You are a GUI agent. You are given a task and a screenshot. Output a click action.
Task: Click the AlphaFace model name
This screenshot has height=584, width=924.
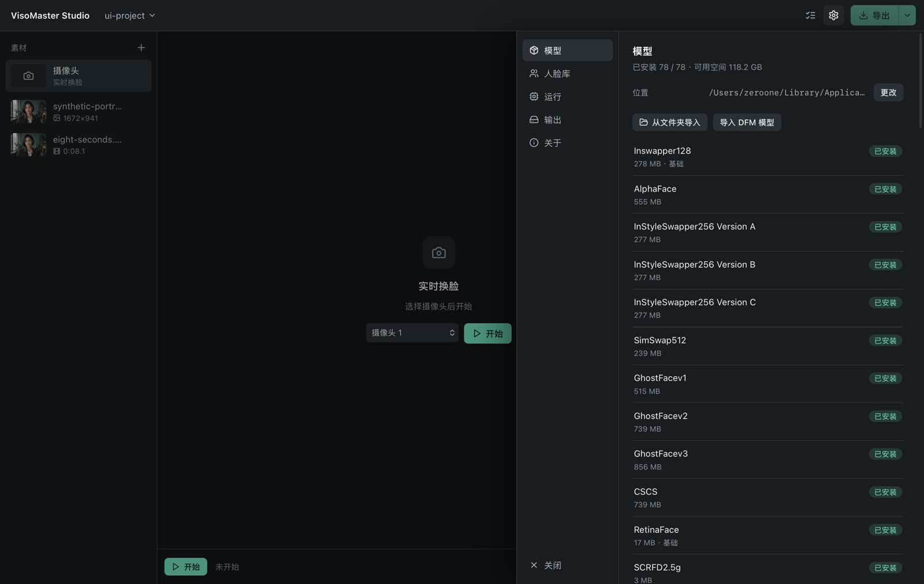[655, 189]
